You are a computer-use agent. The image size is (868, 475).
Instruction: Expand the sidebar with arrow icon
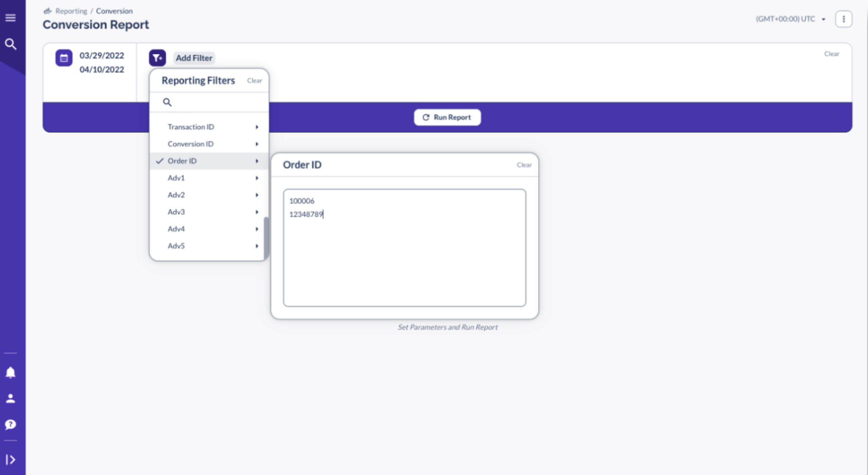11,460
